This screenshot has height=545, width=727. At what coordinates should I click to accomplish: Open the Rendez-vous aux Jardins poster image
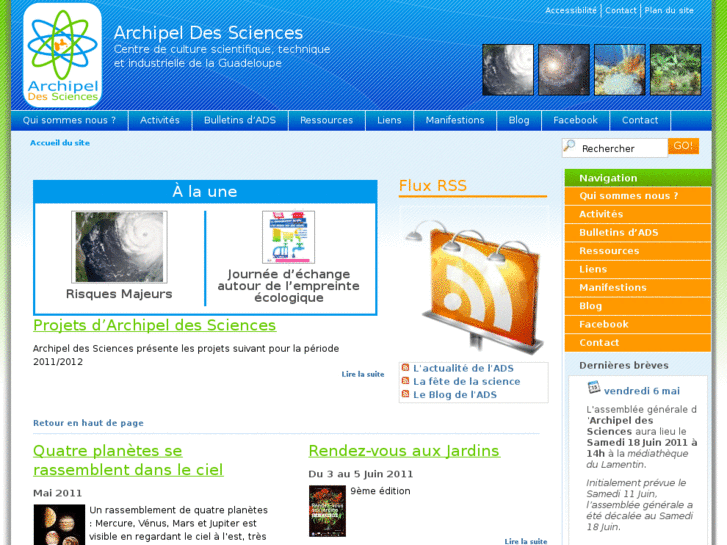pos(327,511)
